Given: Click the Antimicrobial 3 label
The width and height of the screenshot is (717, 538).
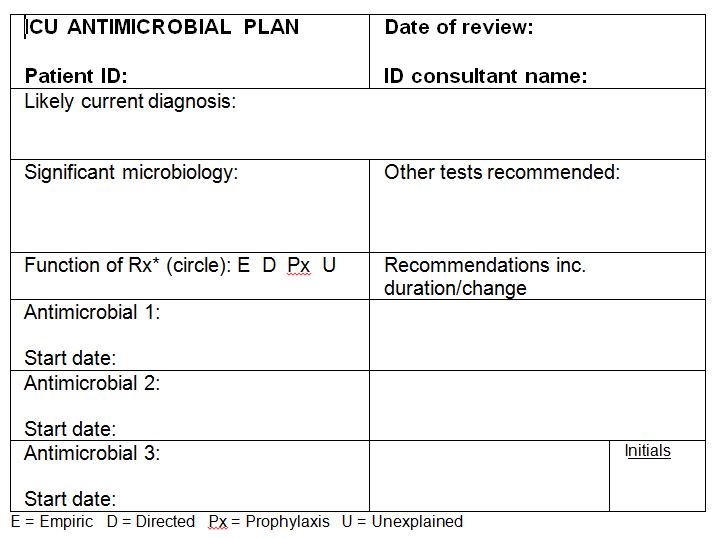Looking at the screenshot, I should coord(92,453).
